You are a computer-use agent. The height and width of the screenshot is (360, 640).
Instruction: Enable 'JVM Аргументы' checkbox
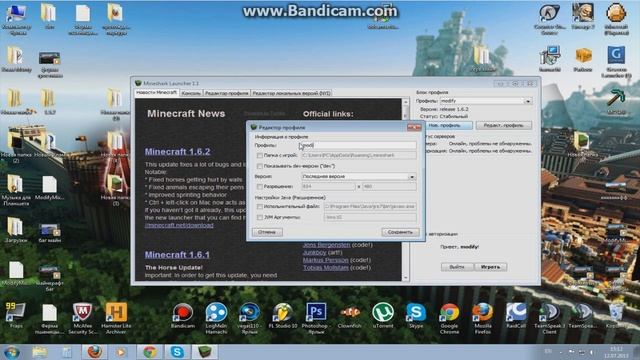(260, 218)
